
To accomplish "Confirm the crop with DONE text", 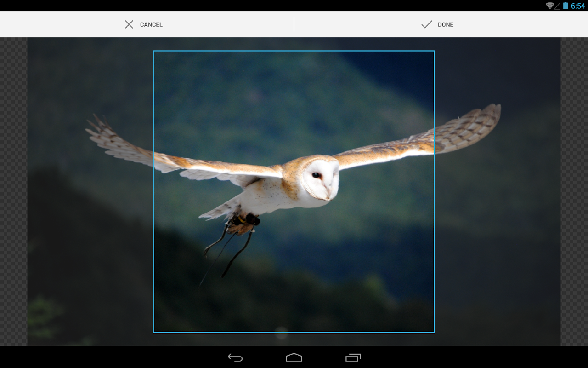I will click(x=445, y=25).
